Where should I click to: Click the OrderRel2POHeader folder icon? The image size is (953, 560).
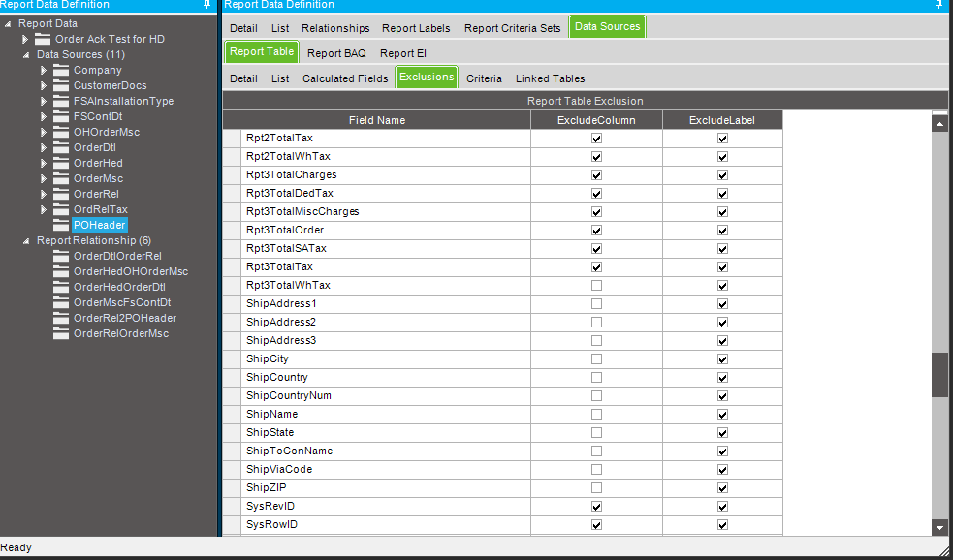tap(61, 318)
